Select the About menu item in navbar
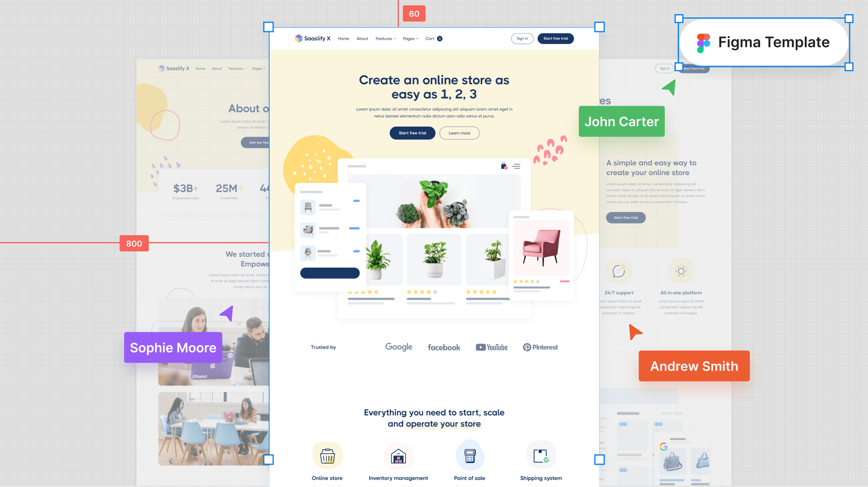The image size is (868, 487). click(362, 38)
